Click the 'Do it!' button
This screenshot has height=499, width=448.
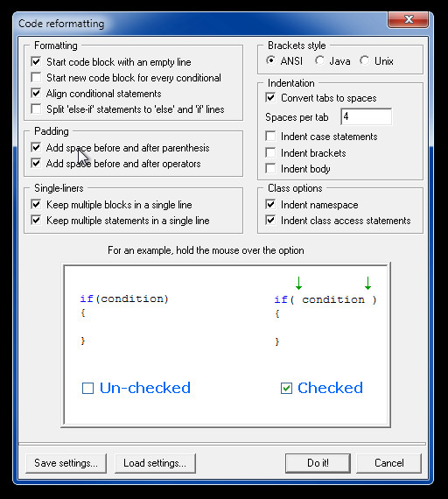pos(318,463)
